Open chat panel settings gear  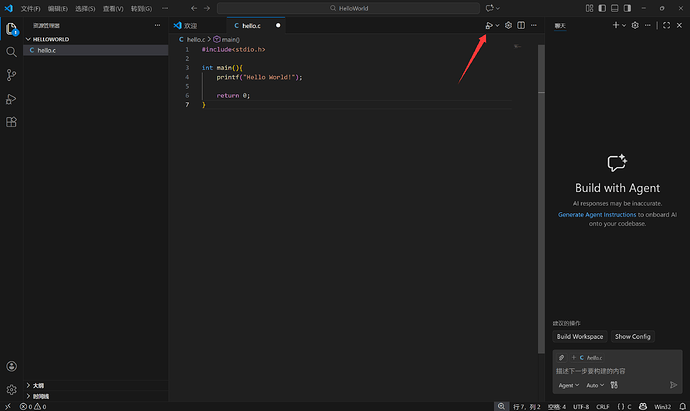635,26
